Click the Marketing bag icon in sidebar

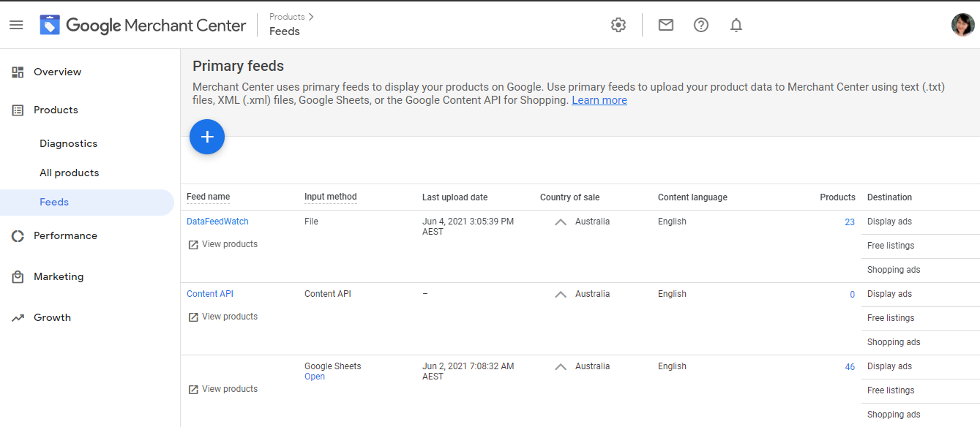pyautogui.click(x=18, y=276)
